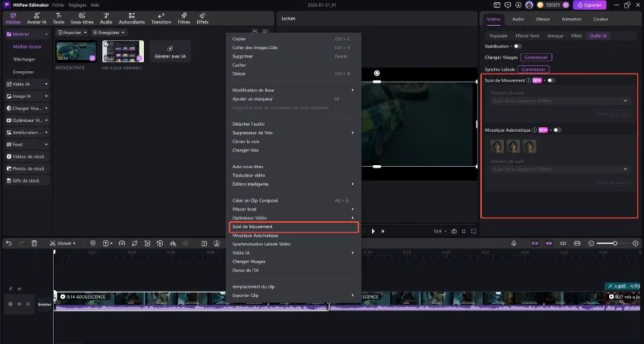Click the trash delete icon in timeline toolbar
644x344 pixels.
click(x=34, y=243)
